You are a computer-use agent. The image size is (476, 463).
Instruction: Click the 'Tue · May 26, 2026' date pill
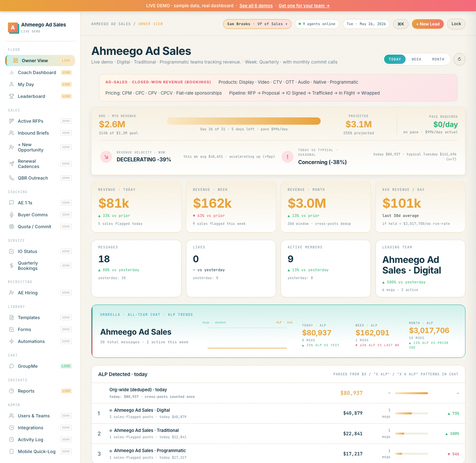366,24
